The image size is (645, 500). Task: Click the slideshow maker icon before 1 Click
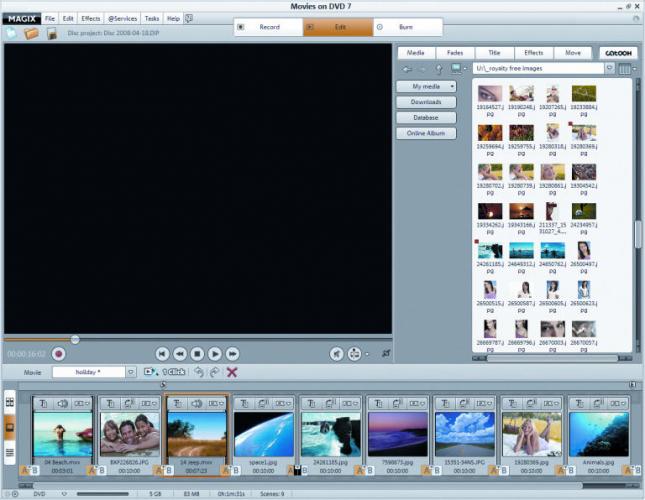(151, 372)
